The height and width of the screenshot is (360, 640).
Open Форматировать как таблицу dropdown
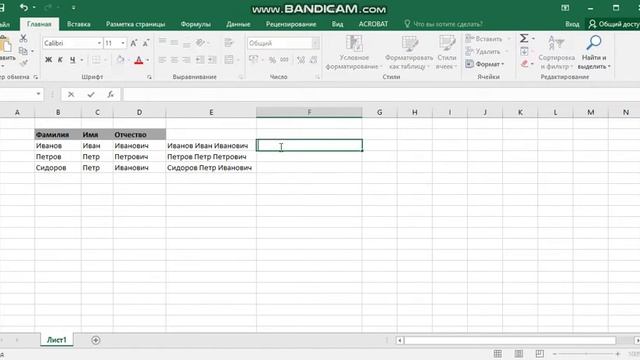coord(409,52)
